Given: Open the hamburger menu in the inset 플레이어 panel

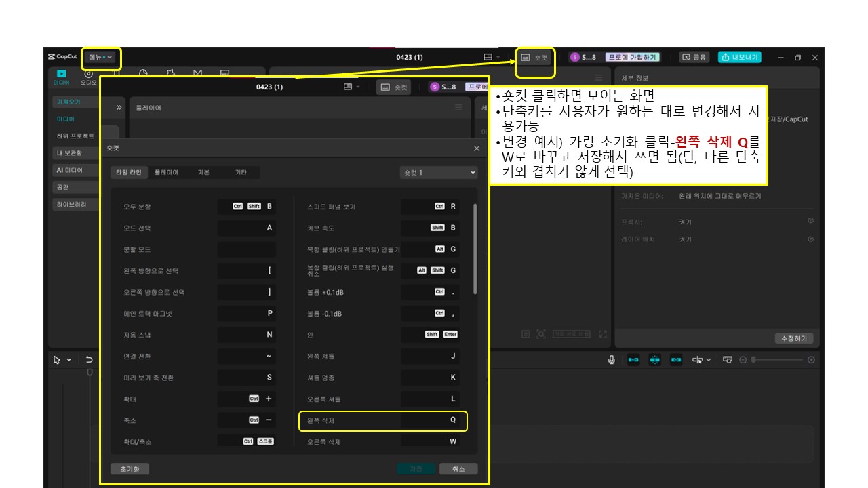Looking at the screenshot, I should (459, 107).
